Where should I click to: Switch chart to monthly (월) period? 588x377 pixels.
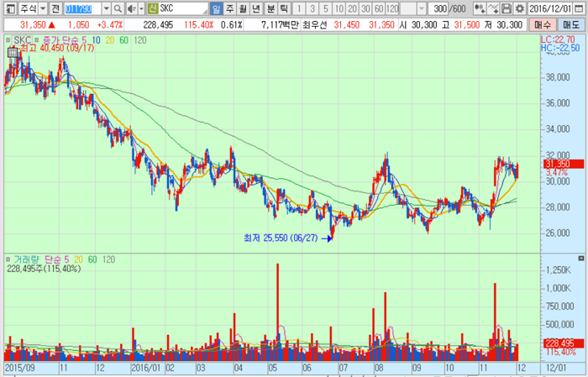pos(244,8)
